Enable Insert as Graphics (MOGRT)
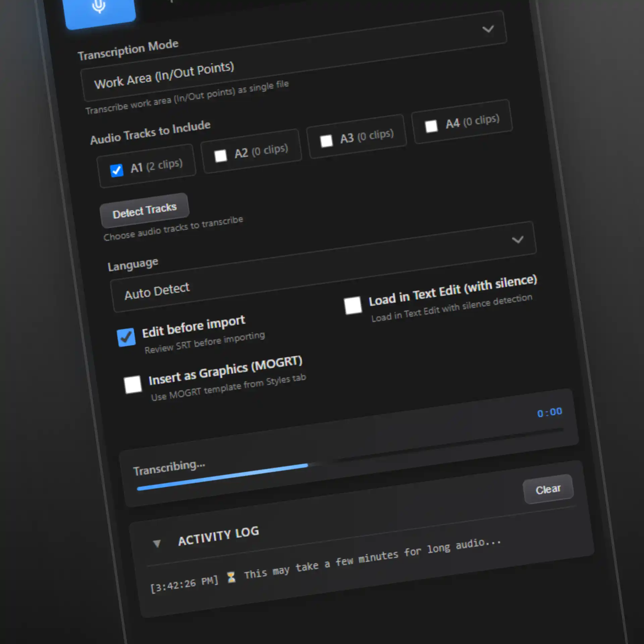The image size is (644, 644). 133,384
